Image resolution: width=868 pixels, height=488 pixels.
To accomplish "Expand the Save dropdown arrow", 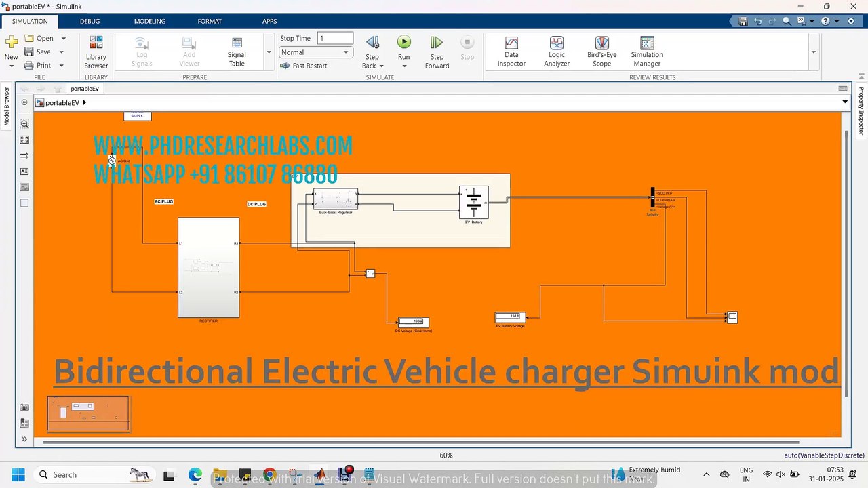I will tap(61, 52).
